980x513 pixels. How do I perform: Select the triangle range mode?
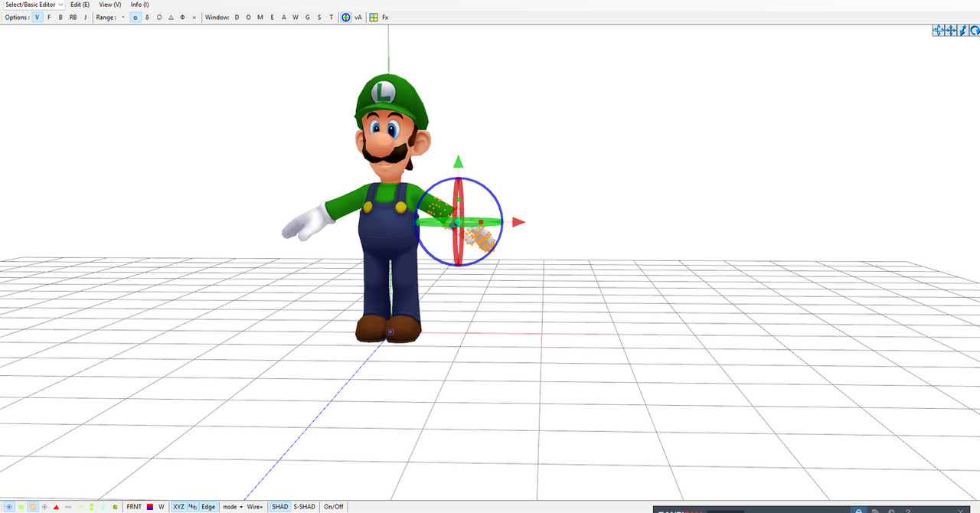coord(171,17)
